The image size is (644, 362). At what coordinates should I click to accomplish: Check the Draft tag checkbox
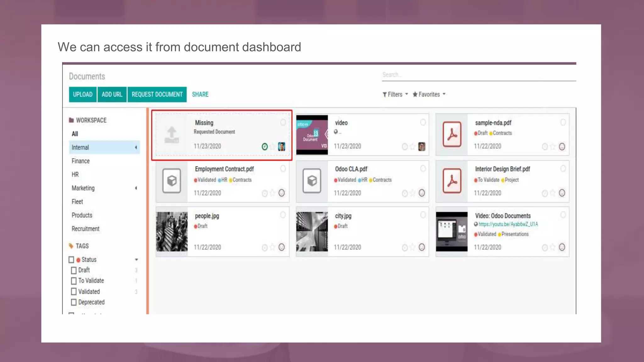point(74,270)
